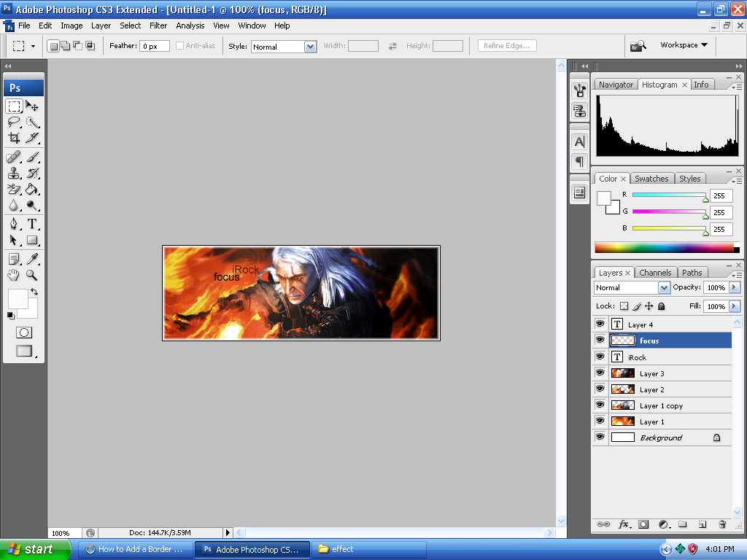Open the Color panel options menu
This screenshot has height=560, width=747.
point(737,181)
